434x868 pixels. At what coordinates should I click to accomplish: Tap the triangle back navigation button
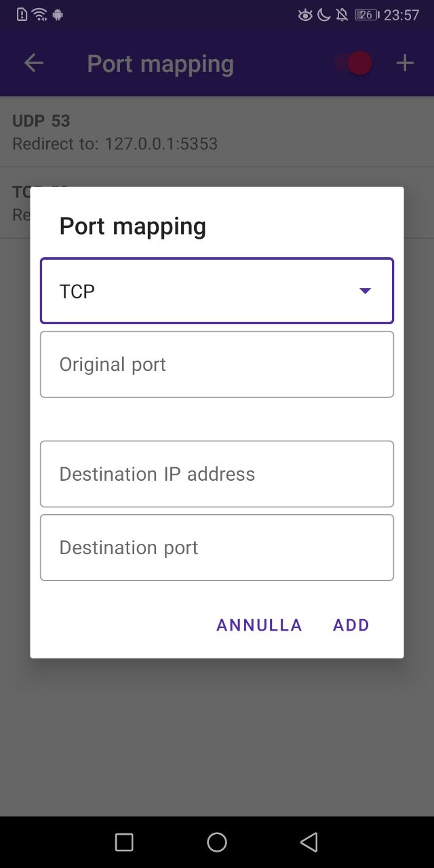point(309,842)
